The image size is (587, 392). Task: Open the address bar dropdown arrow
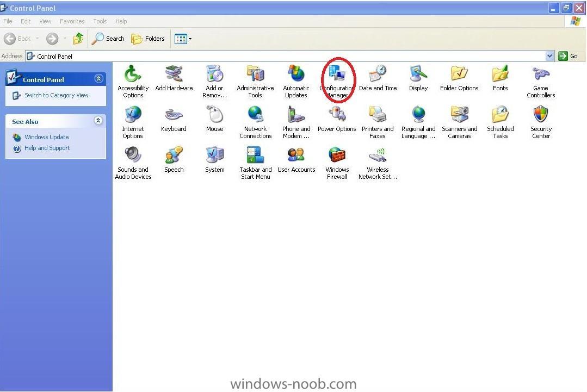(x=549, y=56)
